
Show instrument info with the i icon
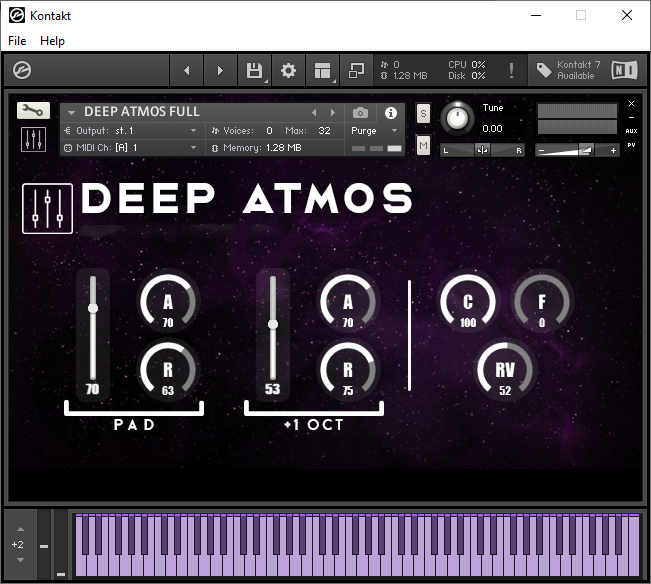(x=391, y=112)
